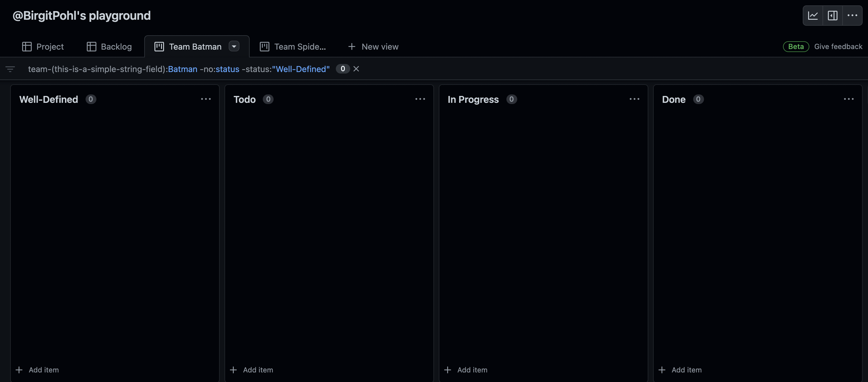Viewport: 868px width, 382px height.
Task: Click Add item in the Todo column
Action: pos(258,369)
